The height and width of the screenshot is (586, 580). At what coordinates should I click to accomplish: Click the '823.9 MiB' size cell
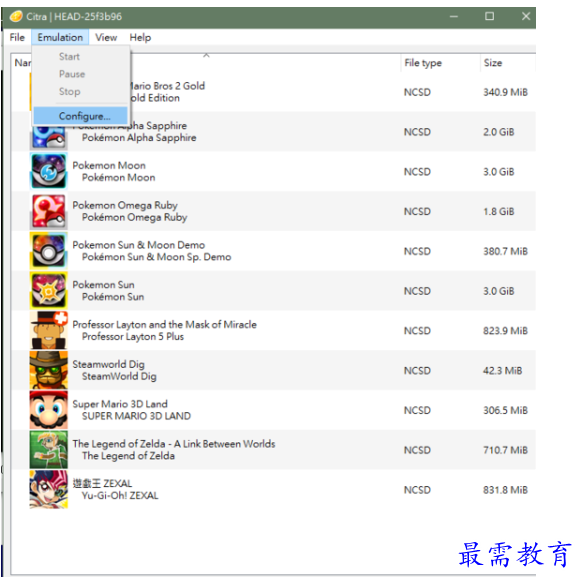click(505, 331)
